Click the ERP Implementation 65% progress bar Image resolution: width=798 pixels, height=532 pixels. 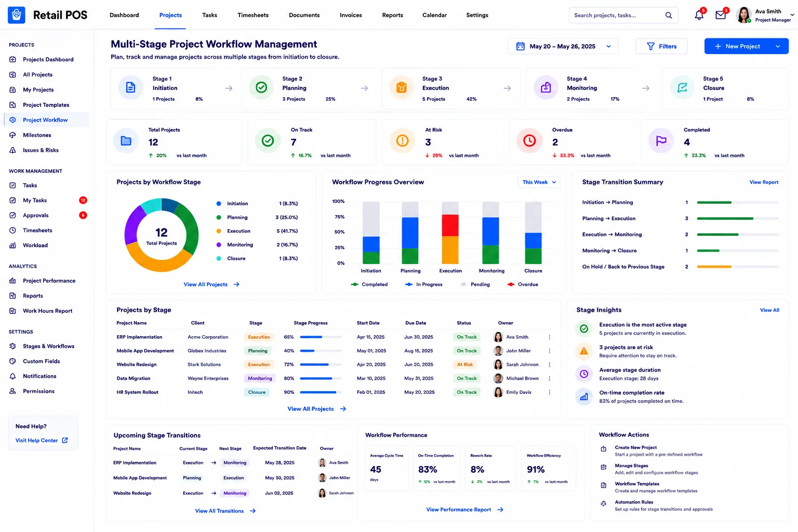point(321,337)
